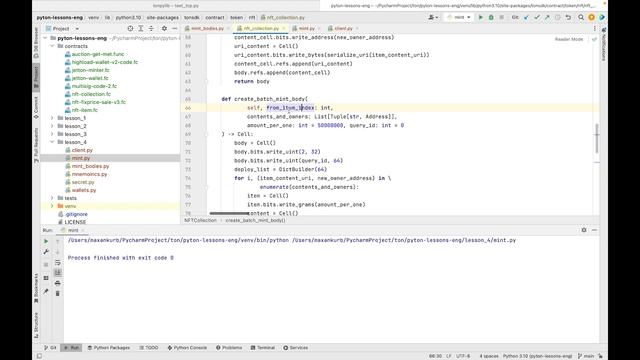
Task: Switch to client.py editor tab
Action: 343,29
